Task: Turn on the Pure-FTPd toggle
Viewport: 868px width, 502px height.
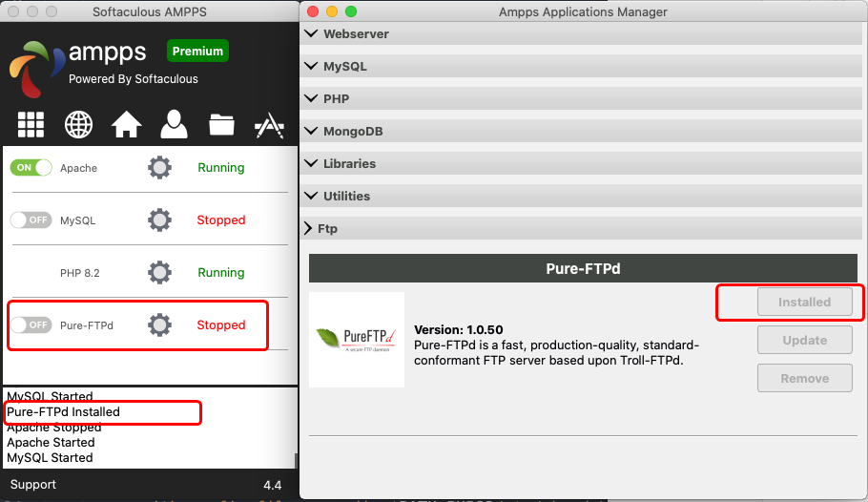Action: [x=31, y=324]
